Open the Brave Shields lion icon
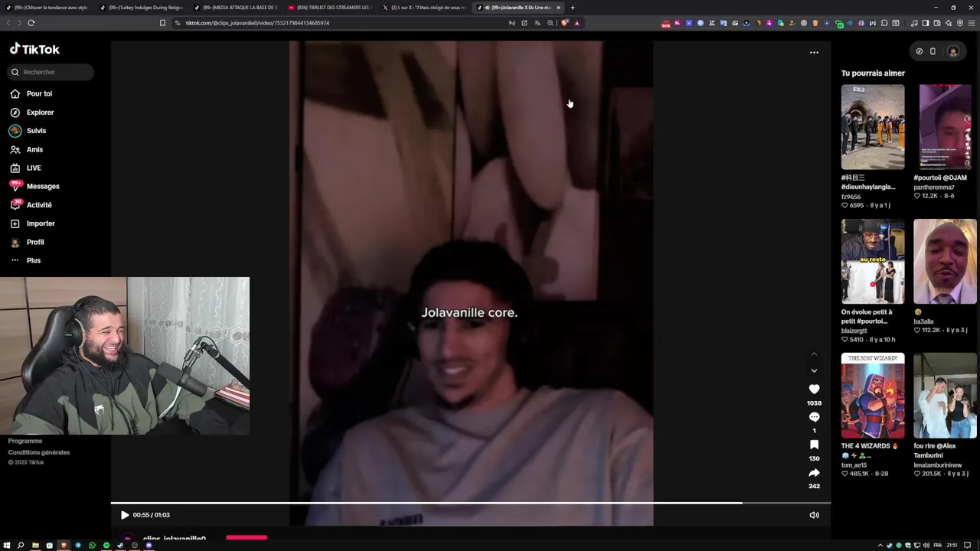Viewport: 980px width, 551px height. click(x=564, y=23)
